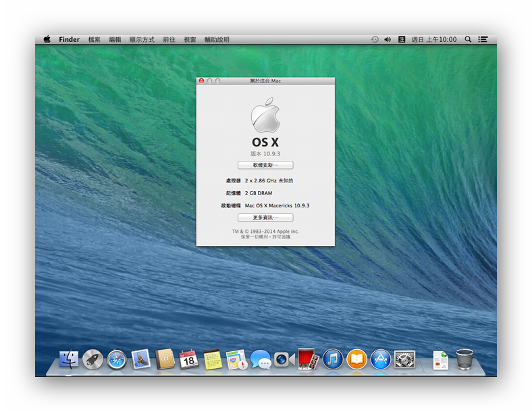Click the Apple logo in About window
Image resolution: width=532 pixels, height=412 pixels.
point(265,115)
